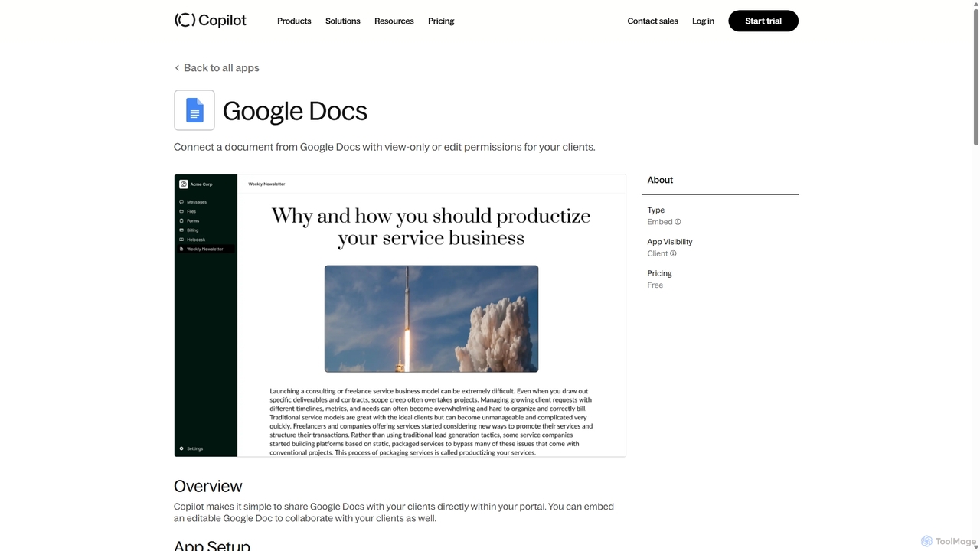Click the back chevron beside 'Back to all apps'

click(177, 68)
